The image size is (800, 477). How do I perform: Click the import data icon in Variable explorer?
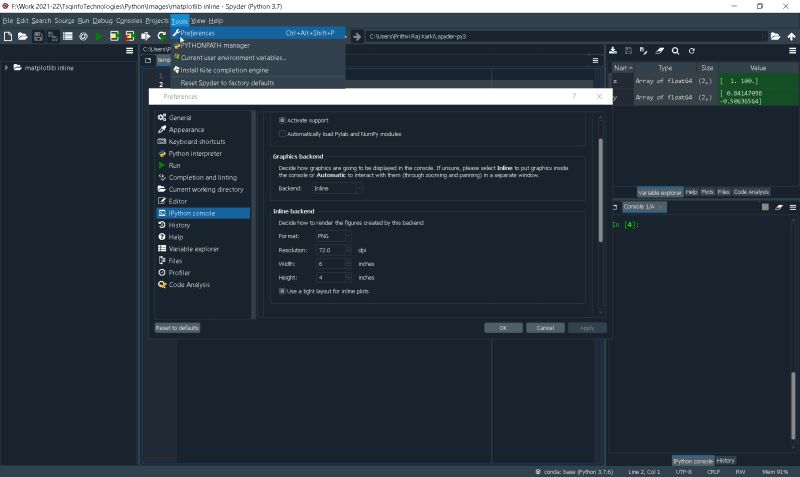click(613, 51)
